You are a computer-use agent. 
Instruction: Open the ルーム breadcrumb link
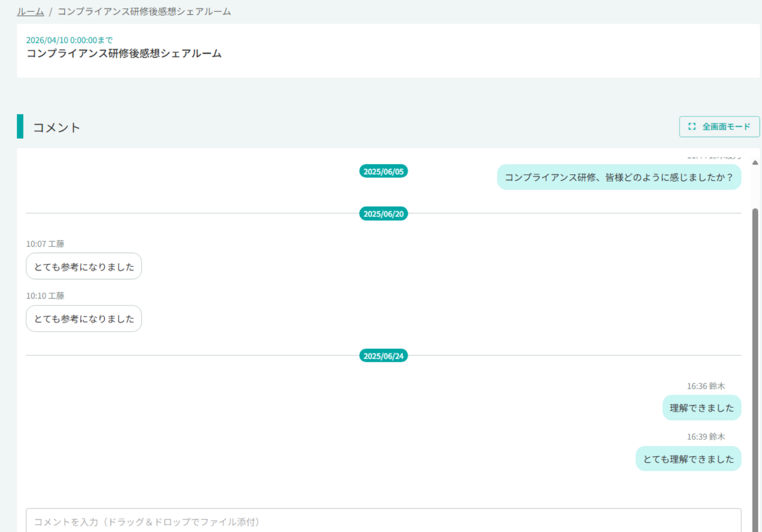point(30,11)
